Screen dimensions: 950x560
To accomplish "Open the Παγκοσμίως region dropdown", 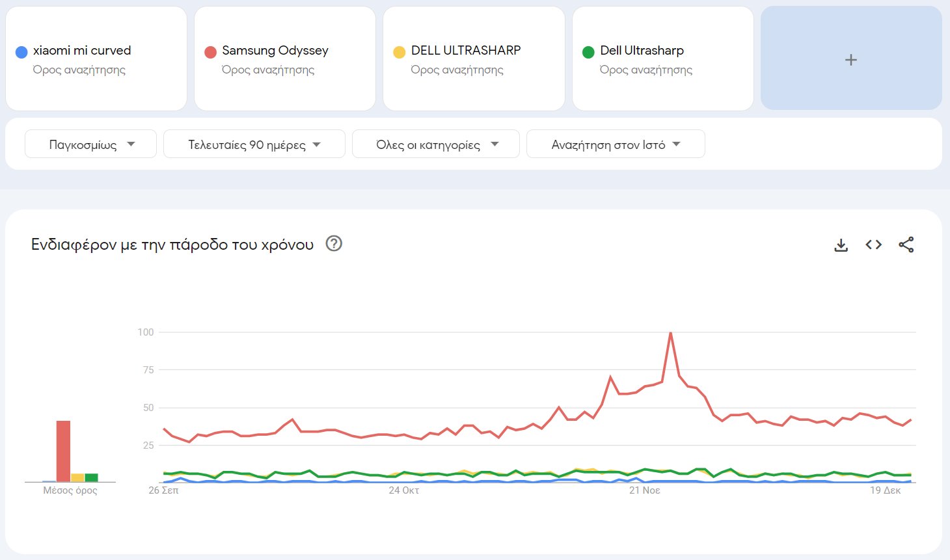I will click(90, 144).
